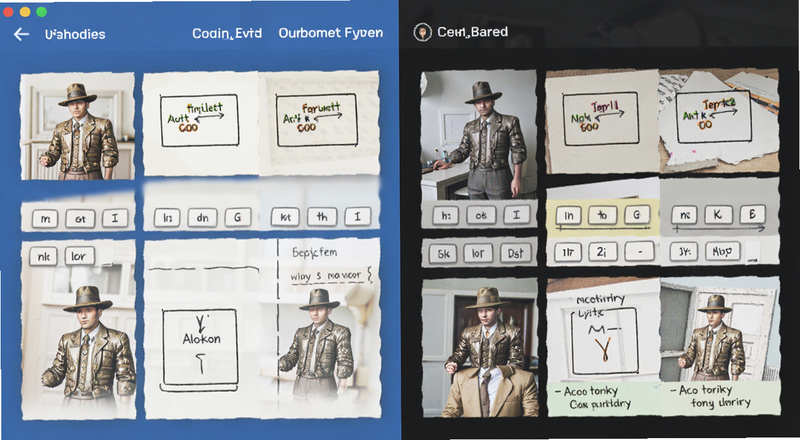Click the Cem Bared name label
The height and width of the screenshot is (440, 800).
point(472,32)
